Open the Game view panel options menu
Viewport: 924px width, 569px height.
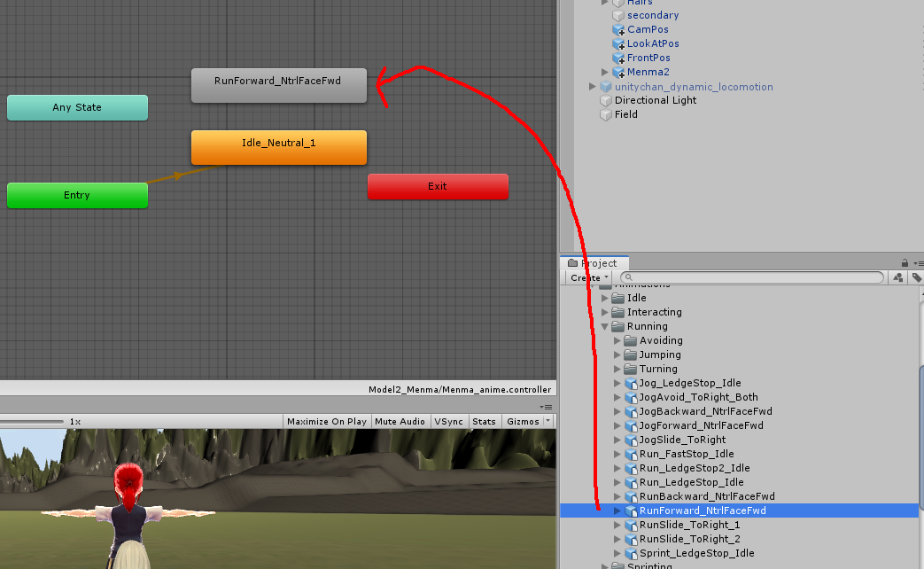coord(546,407)
